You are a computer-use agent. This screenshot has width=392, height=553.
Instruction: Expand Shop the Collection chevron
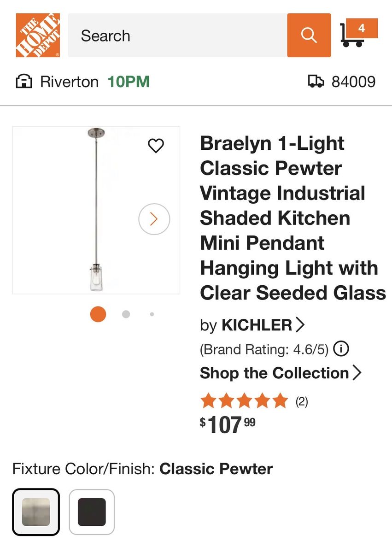[357, 372]
